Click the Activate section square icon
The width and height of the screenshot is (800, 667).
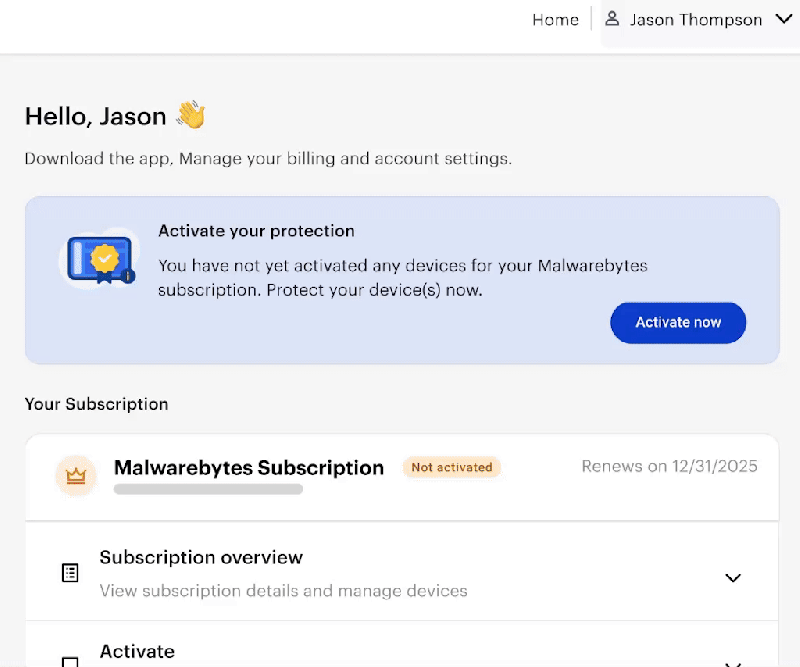69,661
